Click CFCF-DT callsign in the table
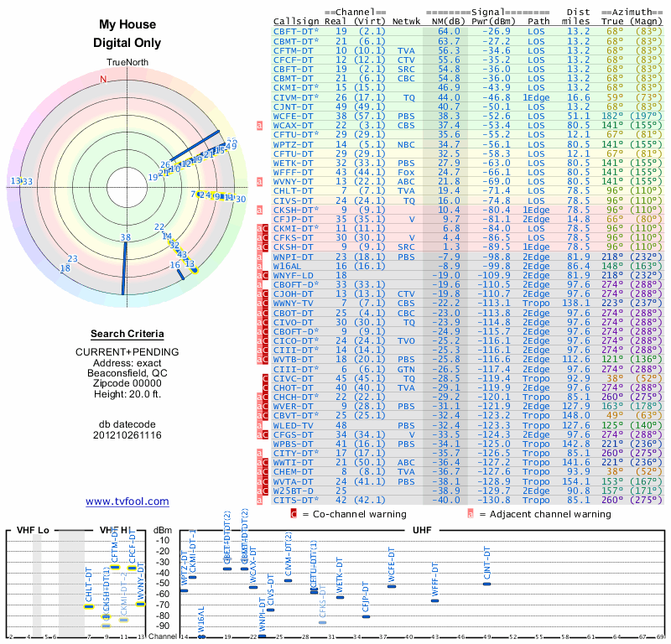671x644 pixels. point(293,60)
